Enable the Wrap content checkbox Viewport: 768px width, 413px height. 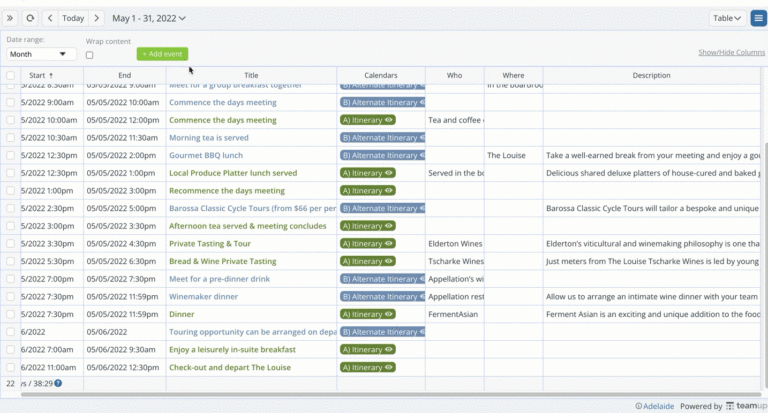point(90,55)
